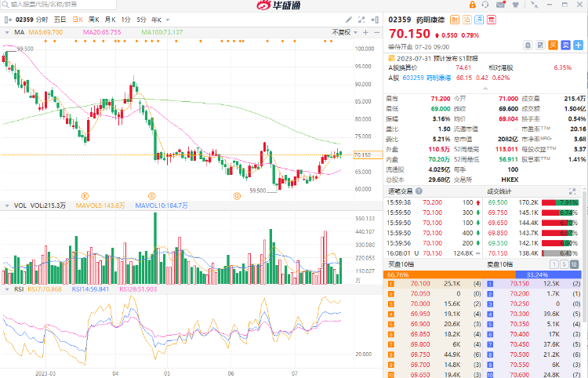Click ask price 70.150 in order book
588x378 pixels.
coord(519,284)
